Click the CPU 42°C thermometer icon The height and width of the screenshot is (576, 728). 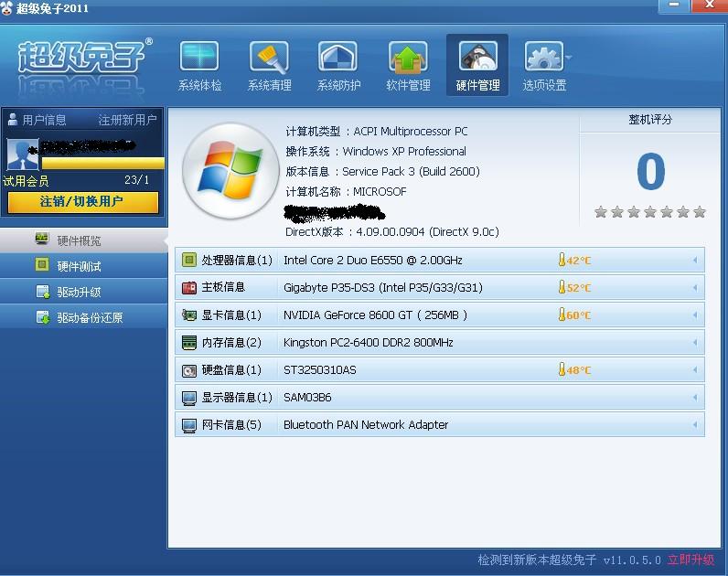pos(562,260)
